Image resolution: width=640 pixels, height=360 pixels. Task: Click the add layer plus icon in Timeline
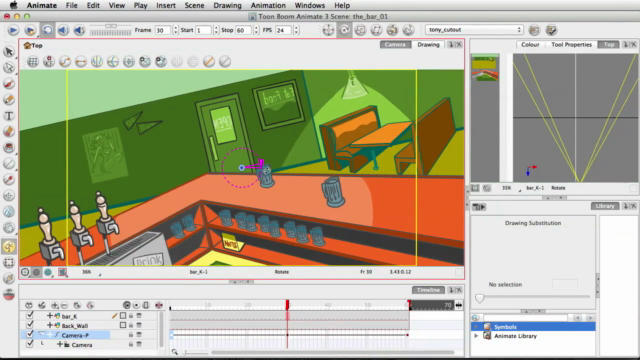[x=54, y=305]
